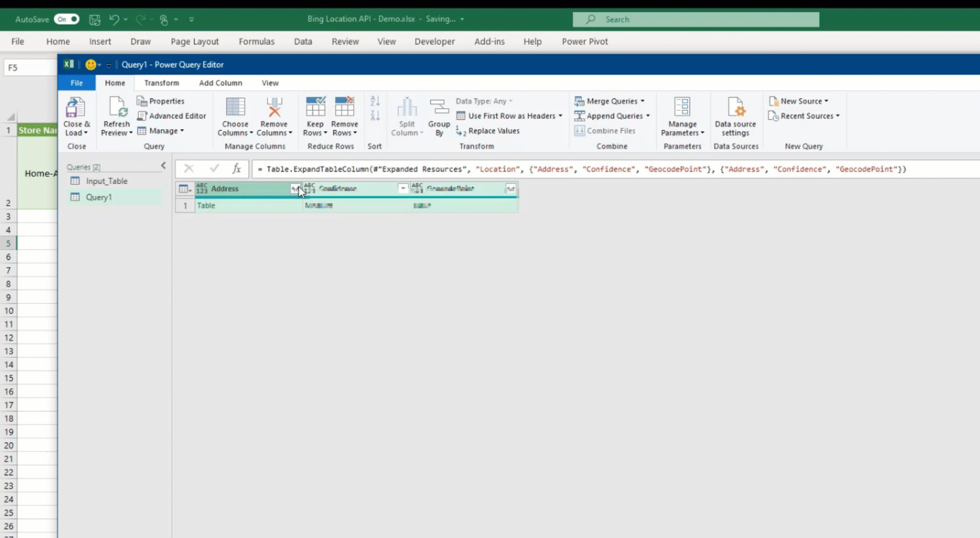Click the Excel Name Box showing F5
Image resolution: width=980 pixels, height=538 pixels.
click(x=30, y=67)
